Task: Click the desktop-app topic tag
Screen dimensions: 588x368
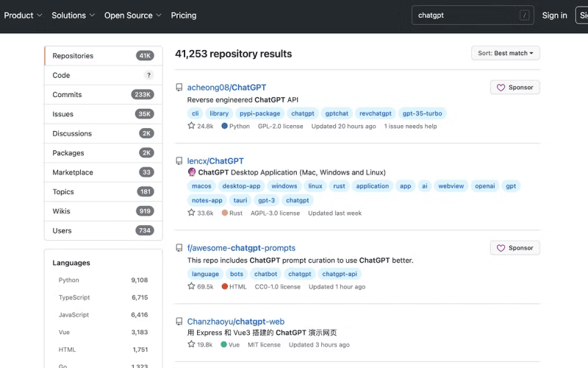Action: click(x=241, y=186)
